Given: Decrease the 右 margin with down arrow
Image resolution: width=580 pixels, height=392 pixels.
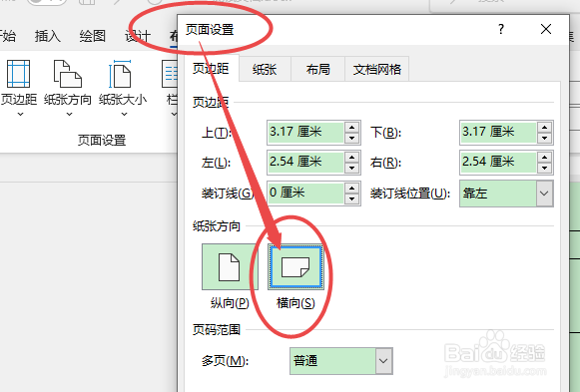Looking at the screenshot, I should coord(544,169).
